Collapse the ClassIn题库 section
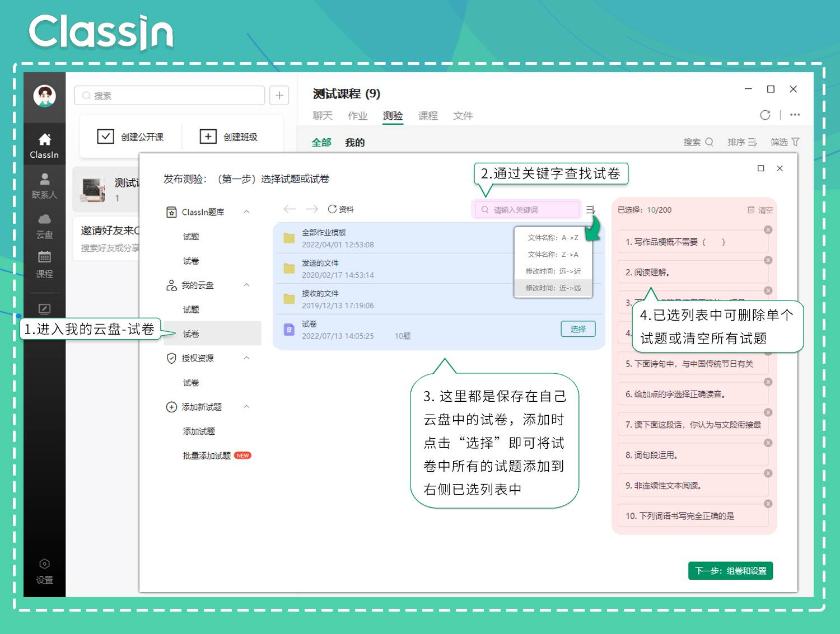 tap(246, 212)
